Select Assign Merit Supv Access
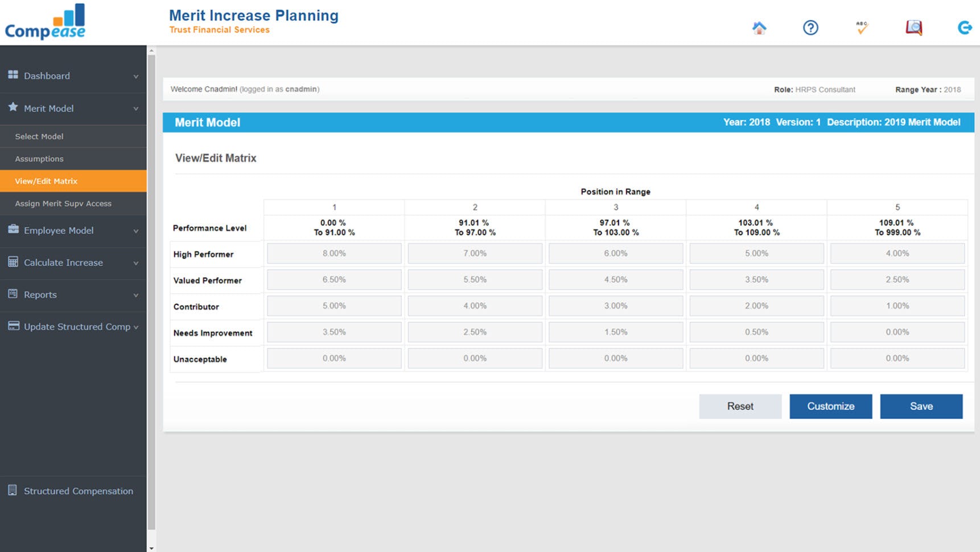This screenshot has height=552, width=980. point(63,203)
